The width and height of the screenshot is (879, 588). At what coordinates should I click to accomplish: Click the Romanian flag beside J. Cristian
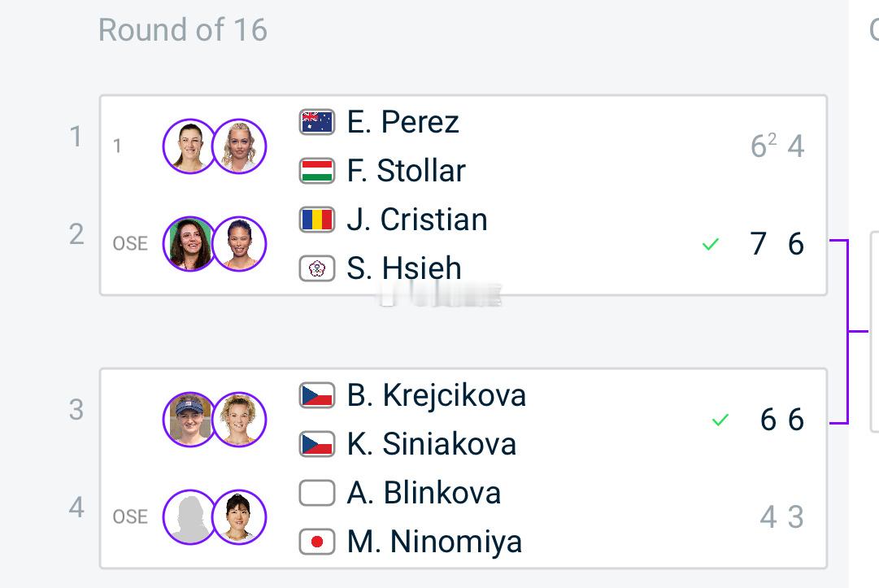click(x=317, y=220)
